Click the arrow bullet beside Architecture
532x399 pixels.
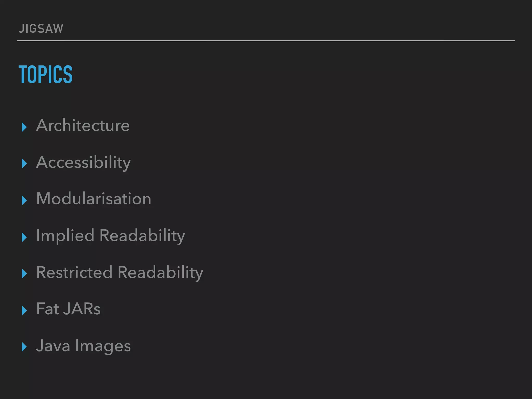tap(24, 127)
